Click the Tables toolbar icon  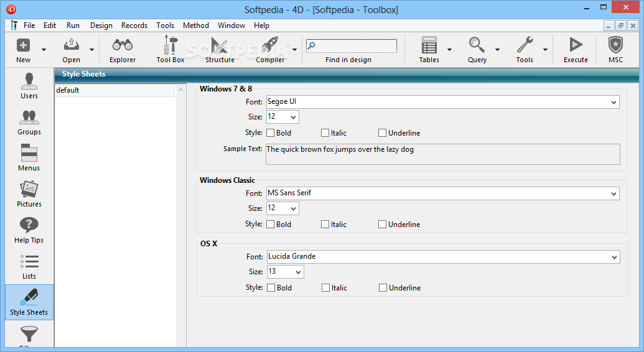click(x=429, y=45)
